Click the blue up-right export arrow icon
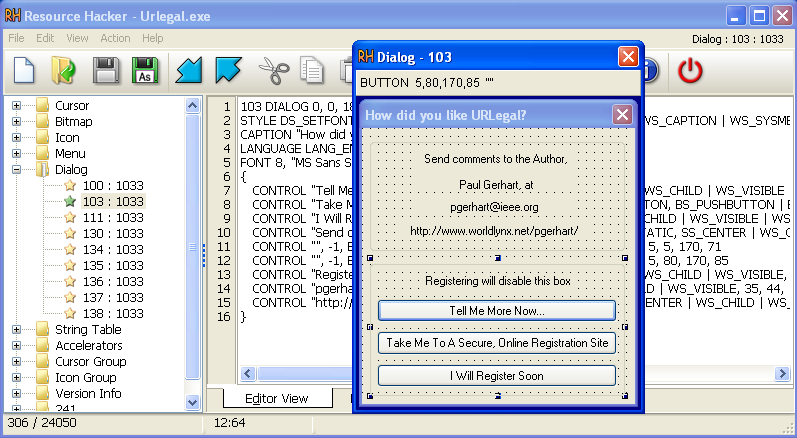This screenshot has height=438, width=797. point(228,70)
